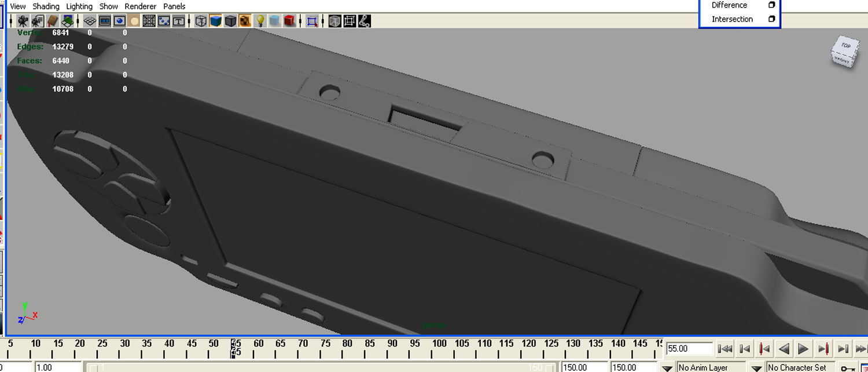This screenshot has width=868, height=372.
Task: Click the XYZ axis indicator in viewport
Action: point(27,313)
